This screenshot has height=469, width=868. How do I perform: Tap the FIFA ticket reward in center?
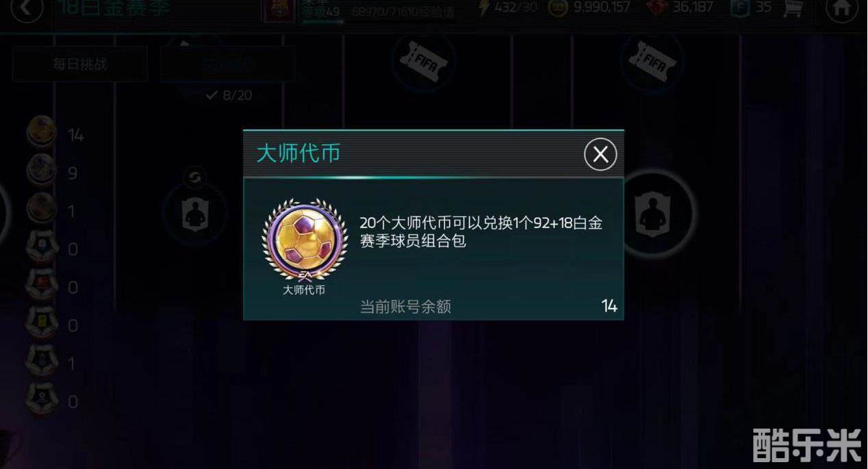pos(423,61)
